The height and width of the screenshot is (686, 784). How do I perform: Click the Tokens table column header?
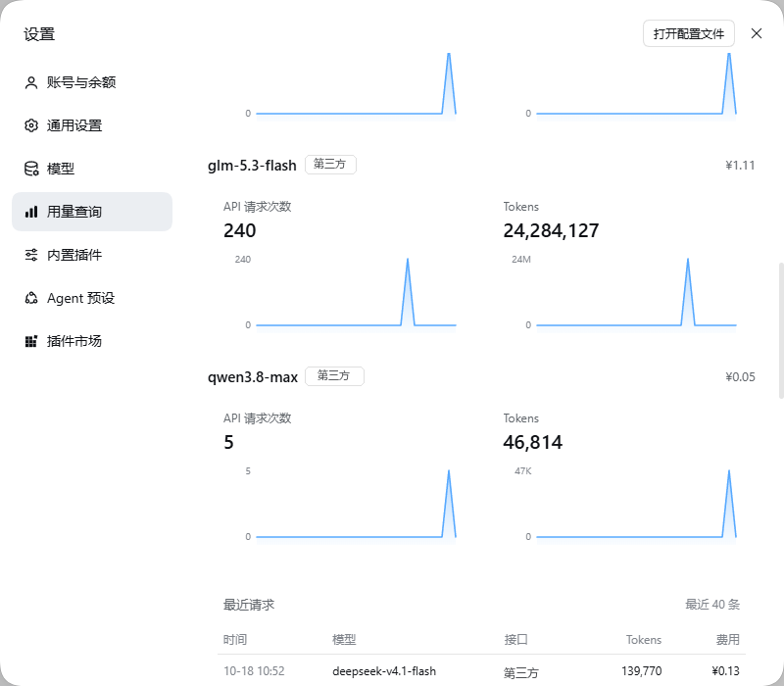[644, 640]
